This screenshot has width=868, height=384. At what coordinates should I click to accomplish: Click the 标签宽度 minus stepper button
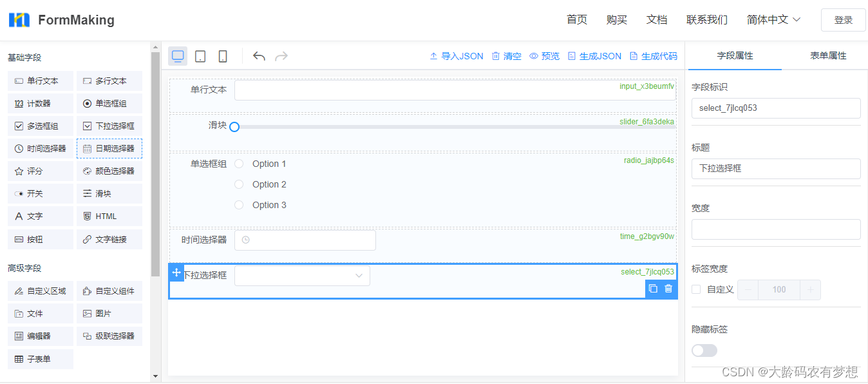click(748, 290)
